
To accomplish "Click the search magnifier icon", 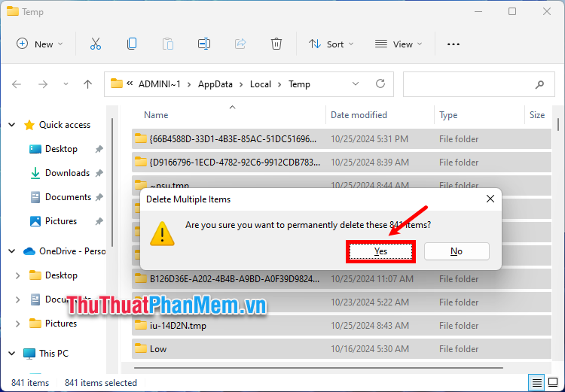I will click(x=539, y=84).
